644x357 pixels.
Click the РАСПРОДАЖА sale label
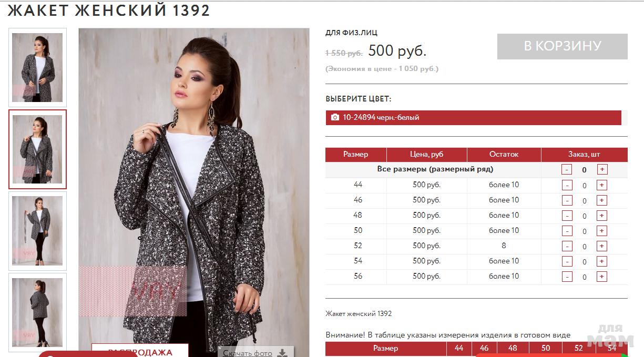click(140, 352)
